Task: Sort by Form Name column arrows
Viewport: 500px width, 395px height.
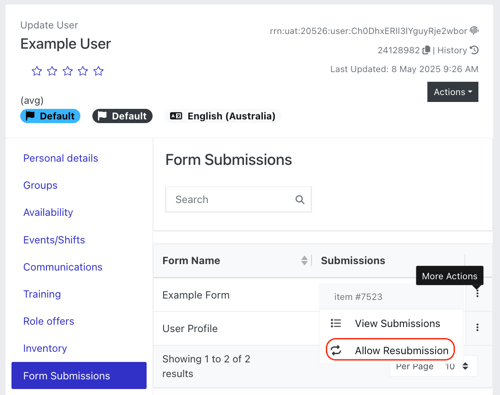Action: (x=304, y=261)
